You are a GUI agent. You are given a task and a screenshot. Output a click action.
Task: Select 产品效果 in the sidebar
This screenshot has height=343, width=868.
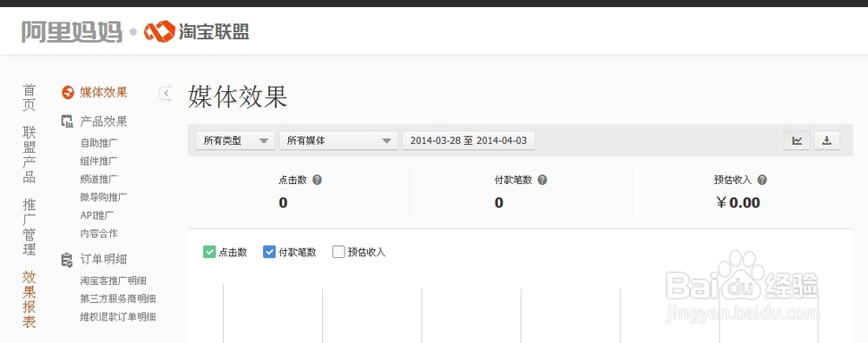(x=103, y=122)
